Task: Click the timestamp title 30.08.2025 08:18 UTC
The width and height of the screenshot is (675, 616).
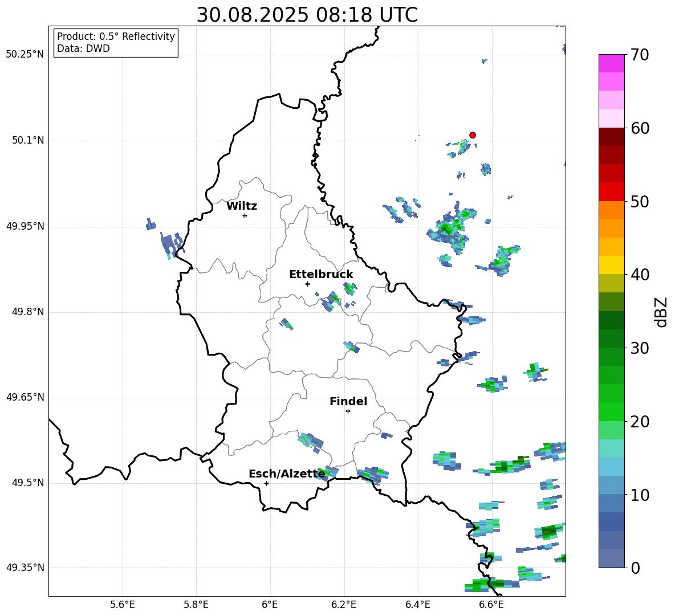Action: [x=307, y=15]
